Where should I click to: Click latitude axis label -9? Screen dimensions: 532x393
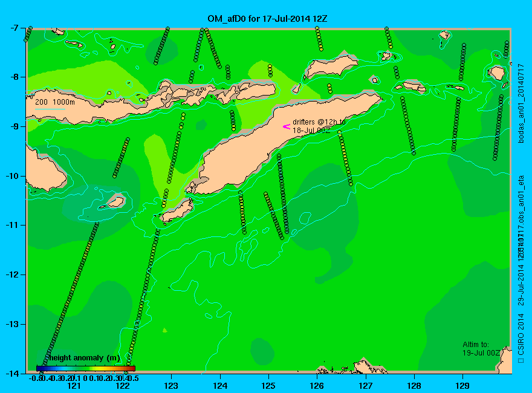13,126
